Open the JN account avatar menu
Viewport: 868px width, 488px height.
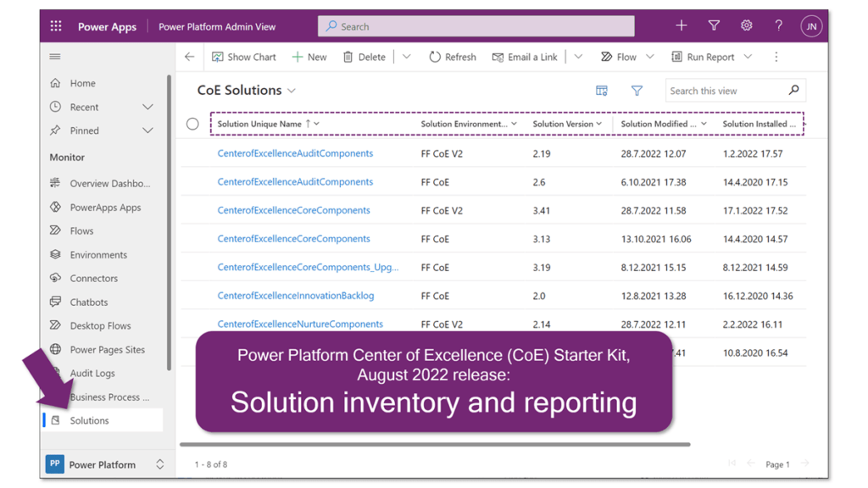[811, 25]
